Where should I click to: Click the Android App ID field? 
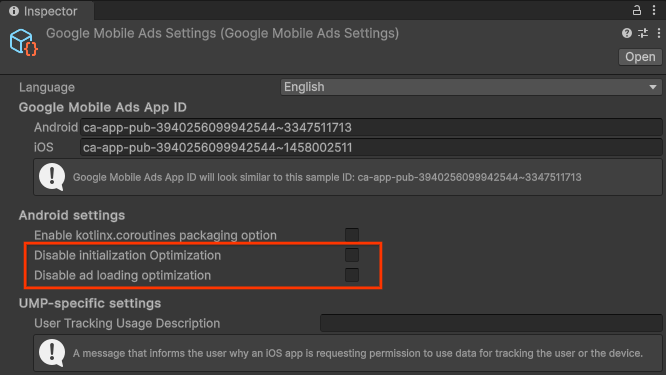click(371, 127)
